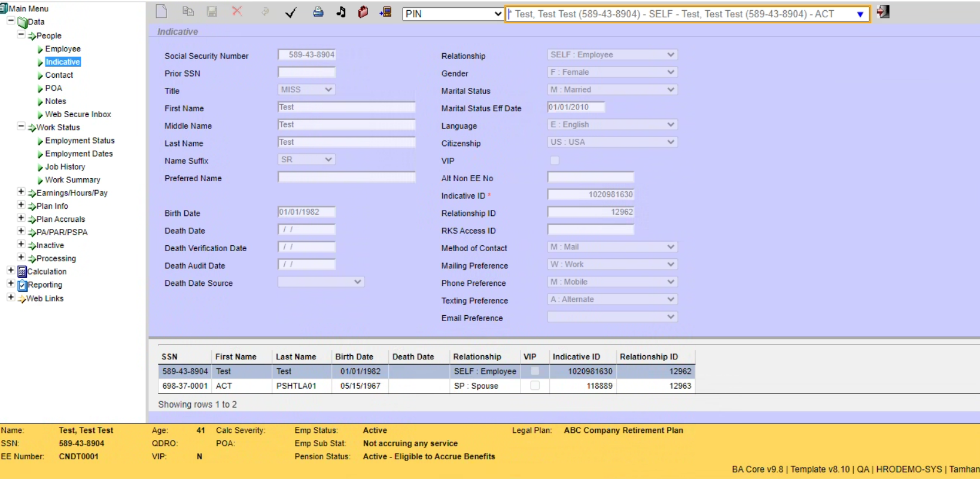
Task: Click the Preferred Name input field
Action: (346, 178)
